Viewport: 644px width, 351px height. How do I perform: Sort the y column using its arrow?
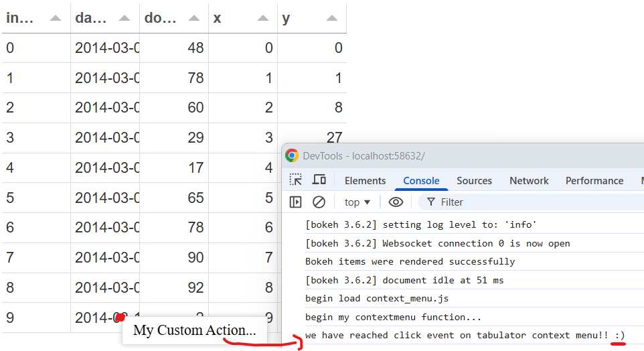click(332, 18)
